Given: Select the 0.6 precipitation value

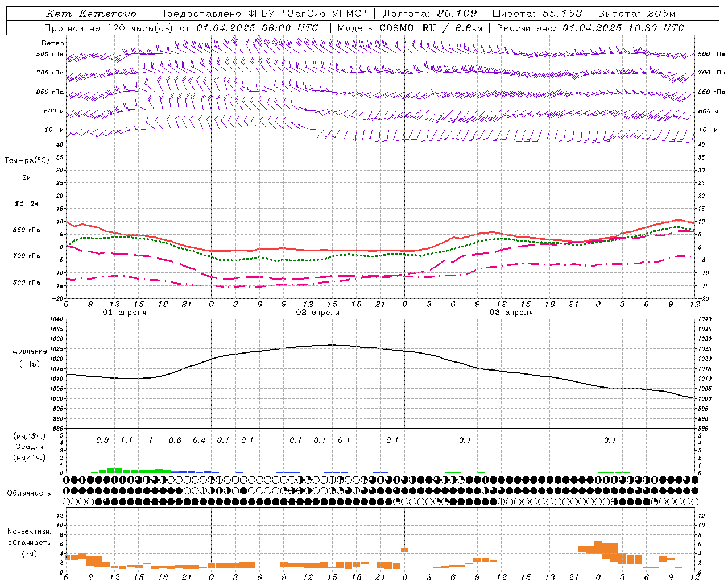Looking at the screenshot, I should [x=175, y=440].
